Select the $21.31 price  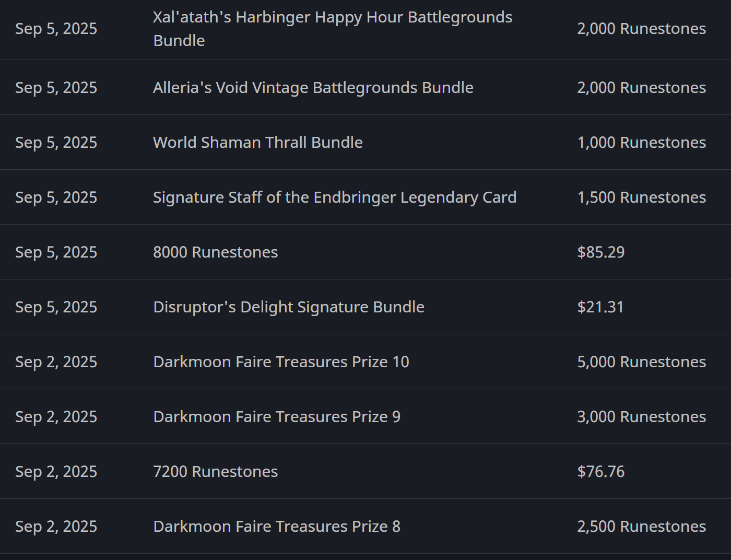600,307
